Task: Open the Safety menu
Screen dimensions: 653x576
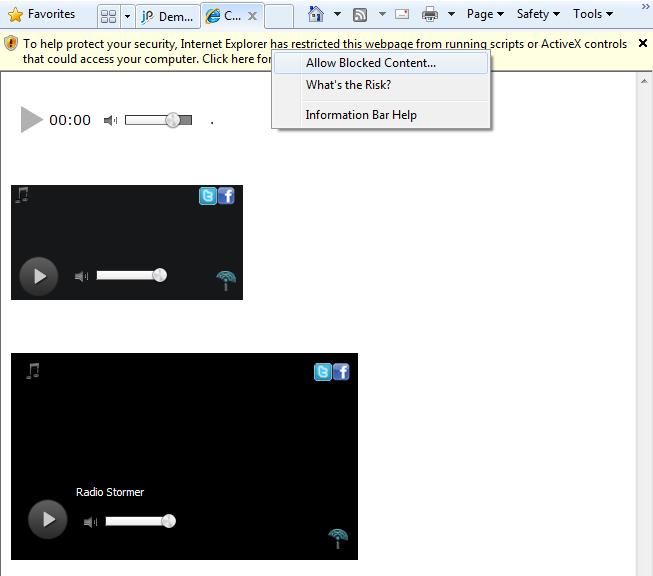Action: click(x=538, y=14)
